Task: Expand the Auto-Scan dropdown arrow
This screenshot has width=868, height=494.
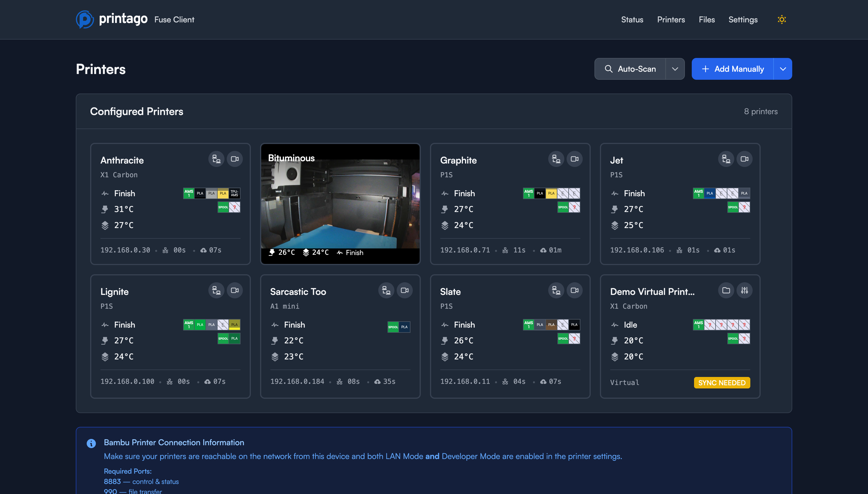Action: 675,69
